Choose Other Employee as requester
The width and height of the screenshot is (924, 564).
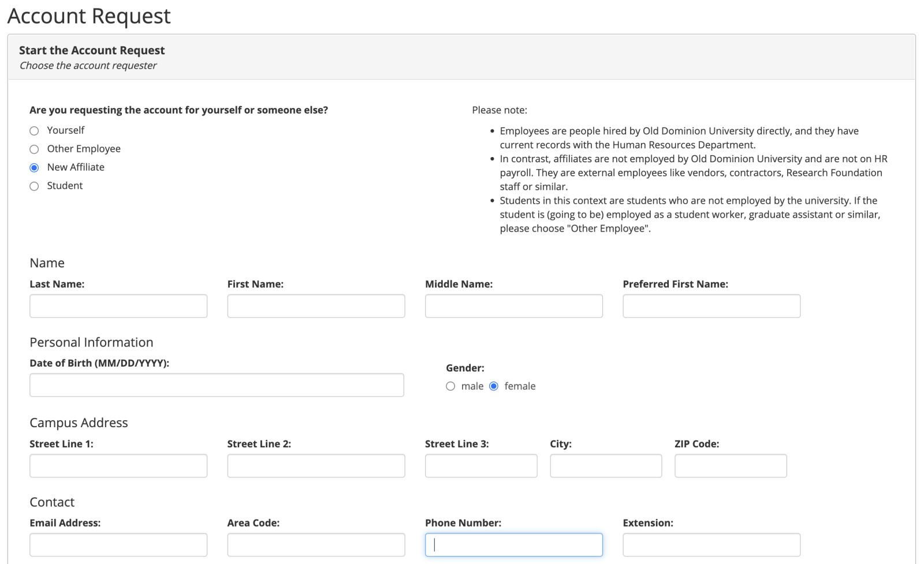pos(34,150)
